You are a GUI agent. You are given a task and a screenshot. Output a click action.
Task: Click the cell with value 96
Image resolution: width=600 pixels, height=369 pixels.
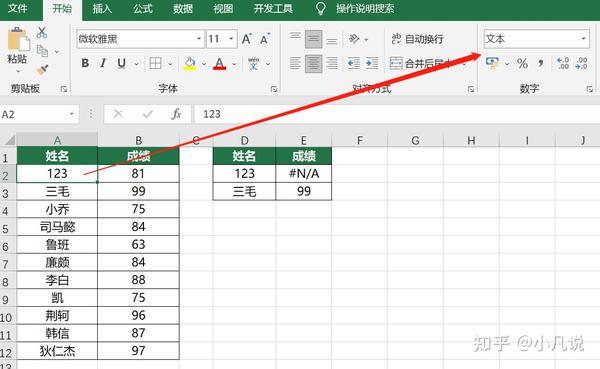[138, 315]
